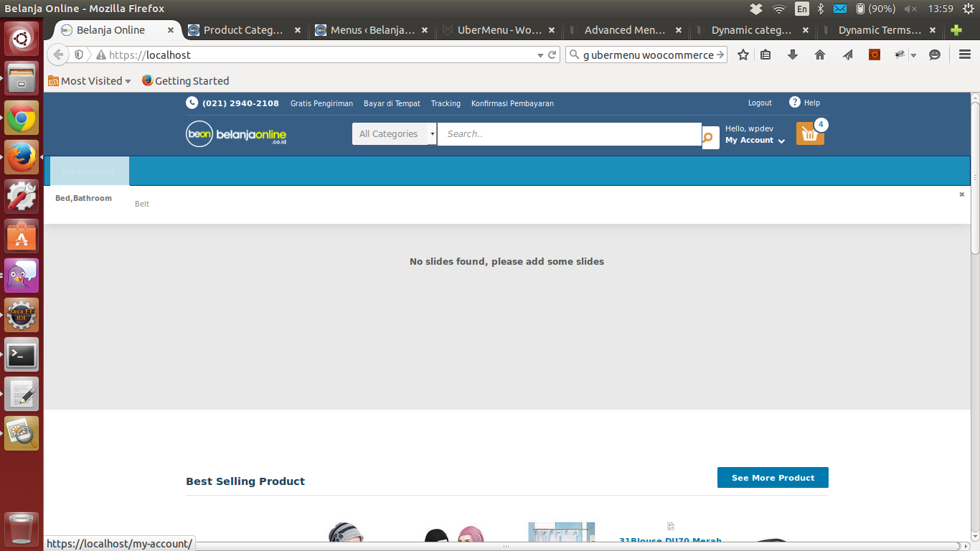The width and height of the screenshot is (980, 551).
Task: Click the Help question mark icon
Action: (x=795, y=102)
